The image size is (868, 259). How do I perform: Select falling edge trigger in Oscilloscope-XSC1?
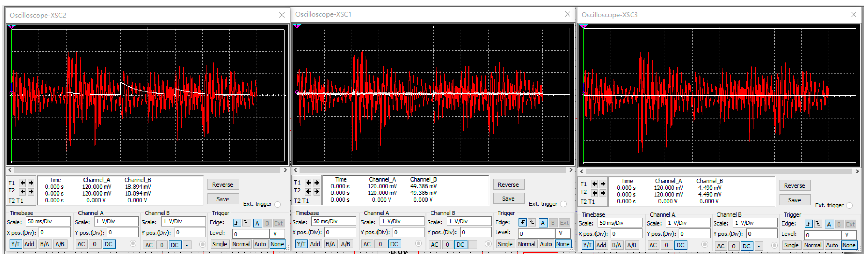pos(532,222)
